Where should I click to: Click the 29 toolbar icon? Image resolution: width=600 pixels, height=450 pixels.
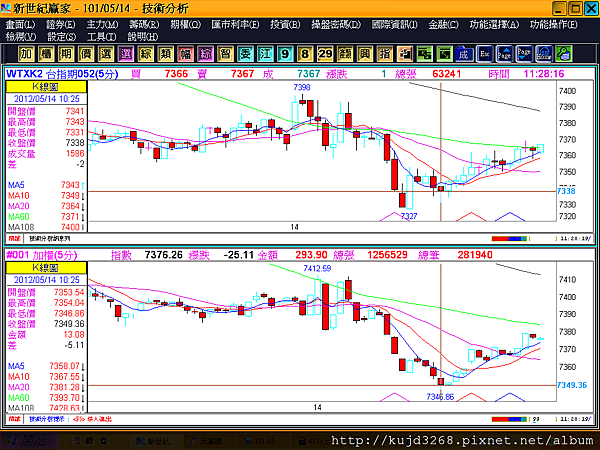pos(324,54)
